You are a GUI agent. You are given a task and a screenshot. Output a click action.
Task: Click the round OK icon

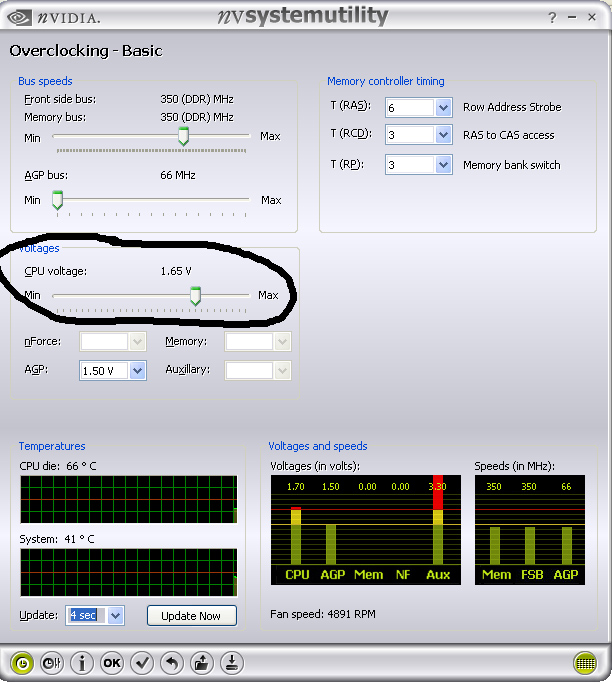click(x=112, y=663)
